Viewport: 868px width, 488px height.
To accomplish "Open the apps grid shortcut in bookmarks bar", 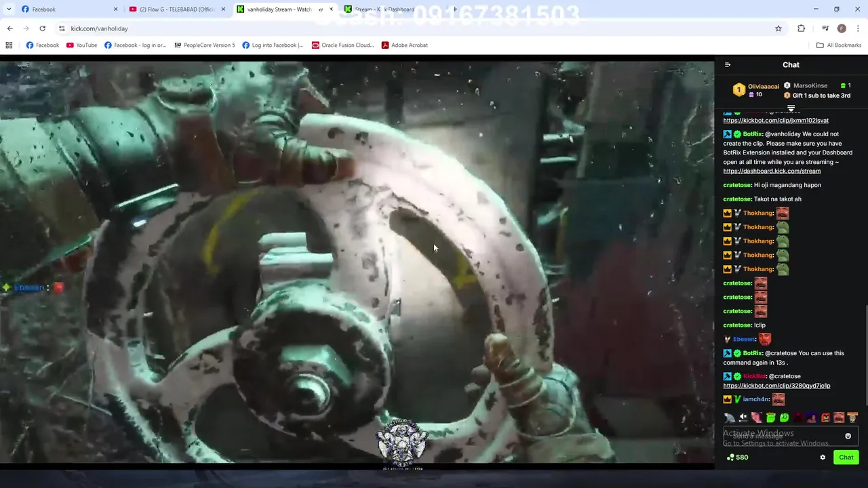I will pyautogui.click(x=9, y=45).
